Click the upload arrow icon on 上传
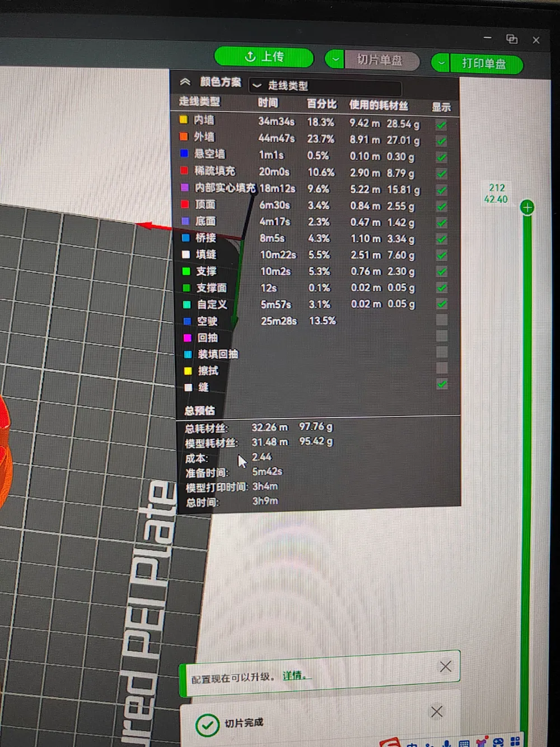 click(250, 56)
